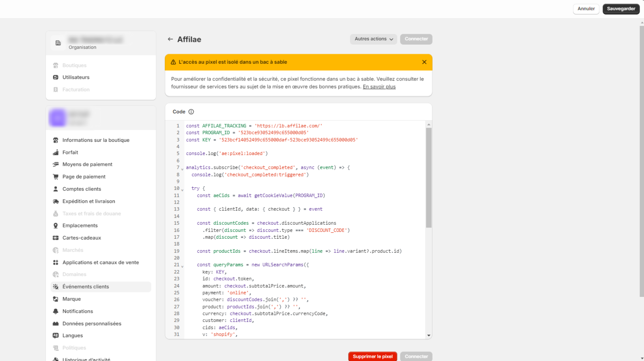Click the blurred store avatar thumbnail

pyautogui.click(x=57, y=118)
